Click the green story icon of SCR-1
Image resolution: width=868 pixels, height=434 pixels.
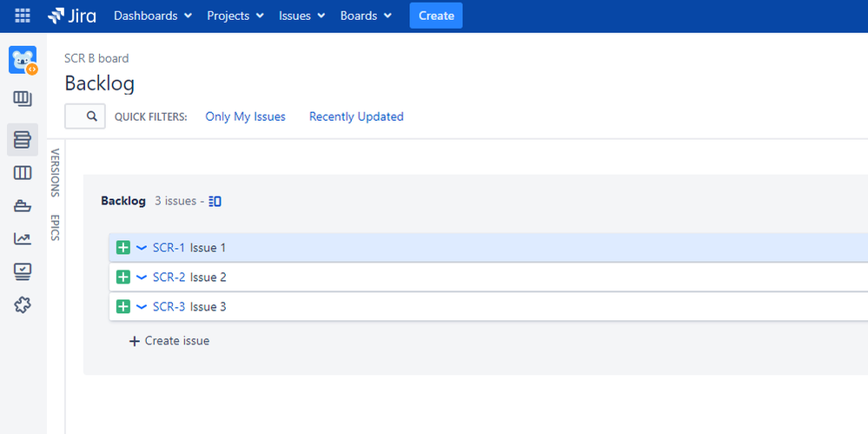pyautogui.click(x=123, y=248)
